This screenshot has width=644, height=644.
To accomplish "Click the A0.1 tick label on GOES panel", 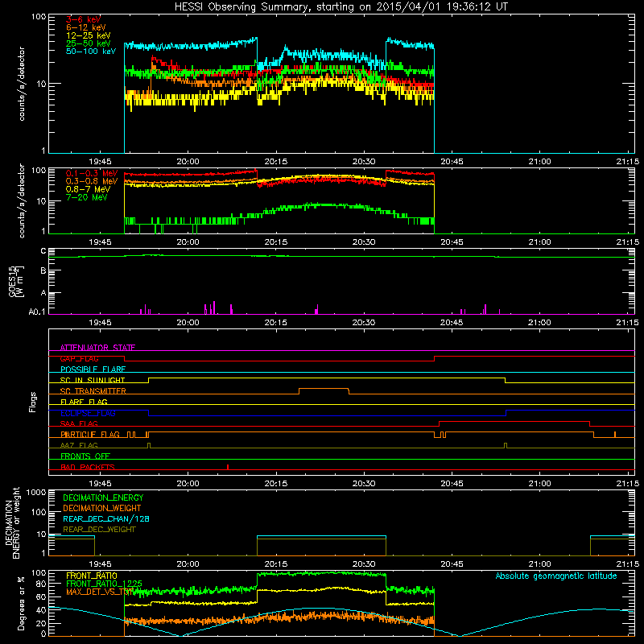I will click(x=37, y=312).
